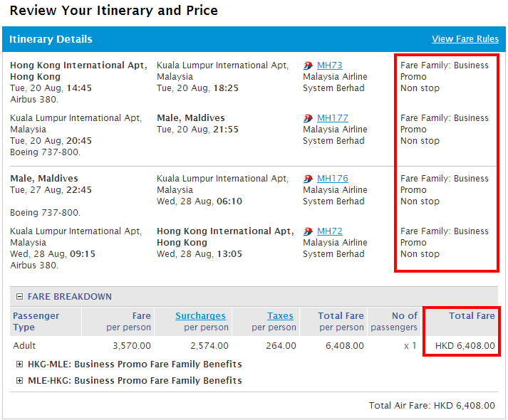Click the Malaysia Airlines logo beside MH73
Viewport: 508px width, 420px height.
(308, 65)
